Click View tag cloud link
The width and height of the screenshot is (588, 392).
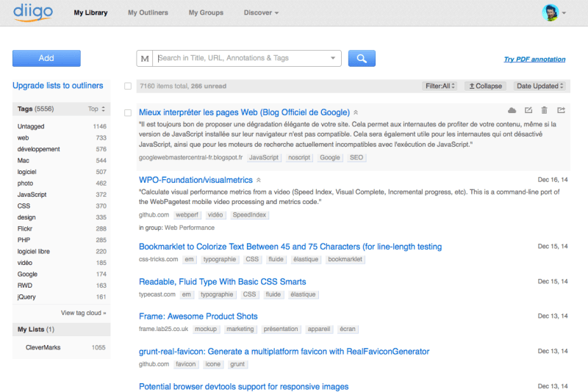point(83,313)
